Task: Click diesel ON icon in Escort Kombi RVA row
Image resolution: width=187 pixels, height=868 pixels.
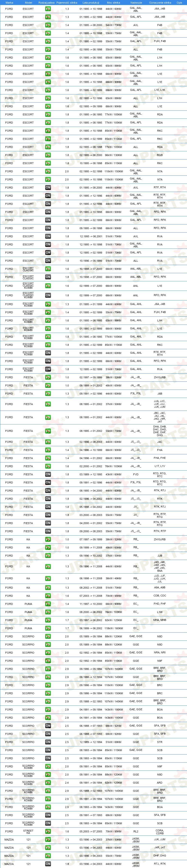Action: [48, 369]
